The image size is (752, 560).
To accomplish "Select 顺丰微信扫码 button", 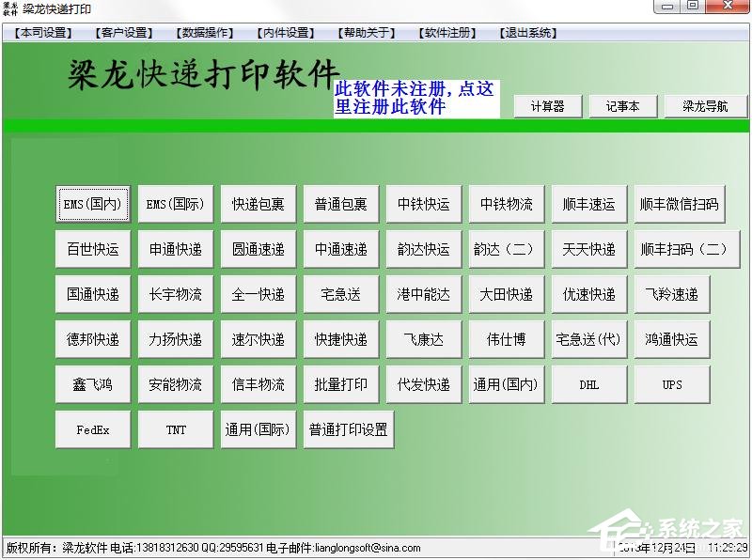I will (x=680, y=204).
